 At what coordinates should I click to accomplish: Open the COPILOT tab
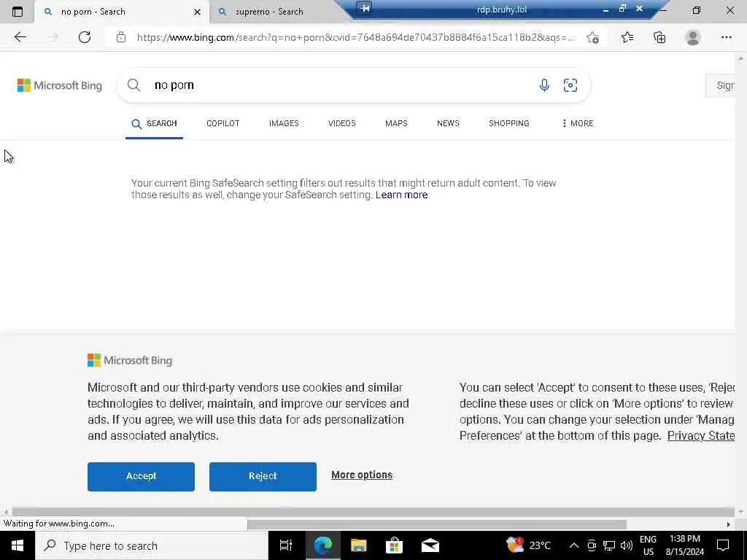point(223,123)
